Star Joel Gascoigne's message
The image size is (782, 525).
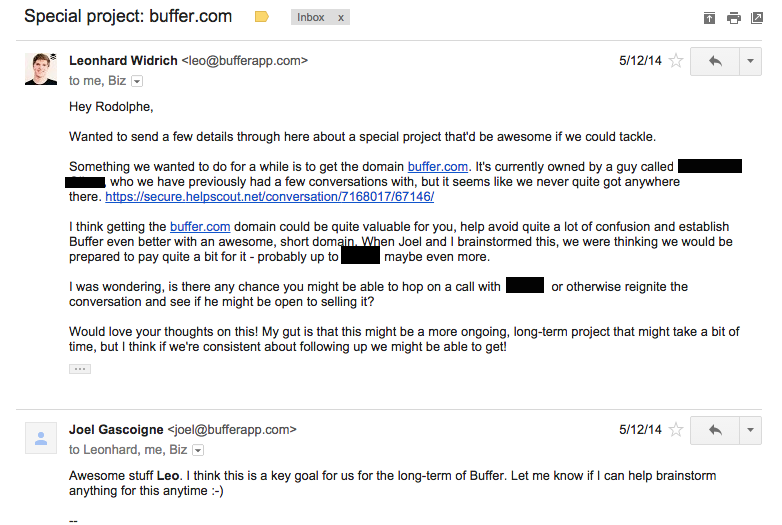676,429
